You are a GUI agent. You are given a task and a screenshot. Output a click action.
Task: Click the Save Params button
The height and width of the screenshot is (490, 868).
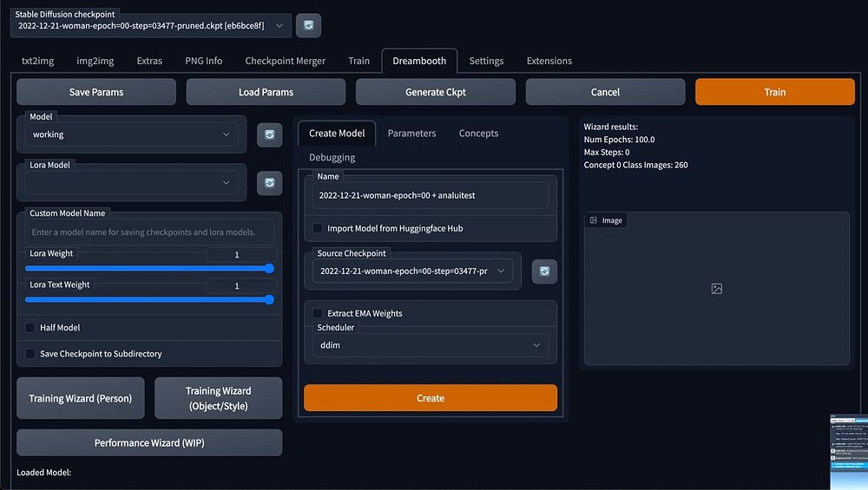tap(96, 92)
